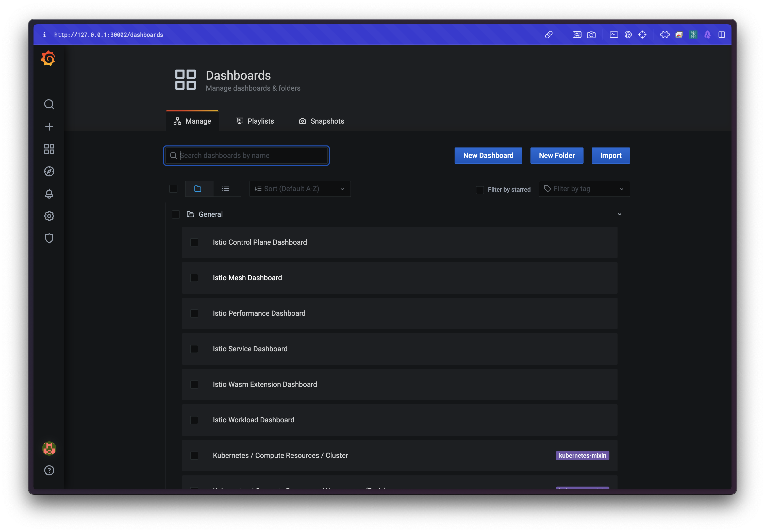Check the Istio Performance Dashboard checkbox

(x=194, y=313)
